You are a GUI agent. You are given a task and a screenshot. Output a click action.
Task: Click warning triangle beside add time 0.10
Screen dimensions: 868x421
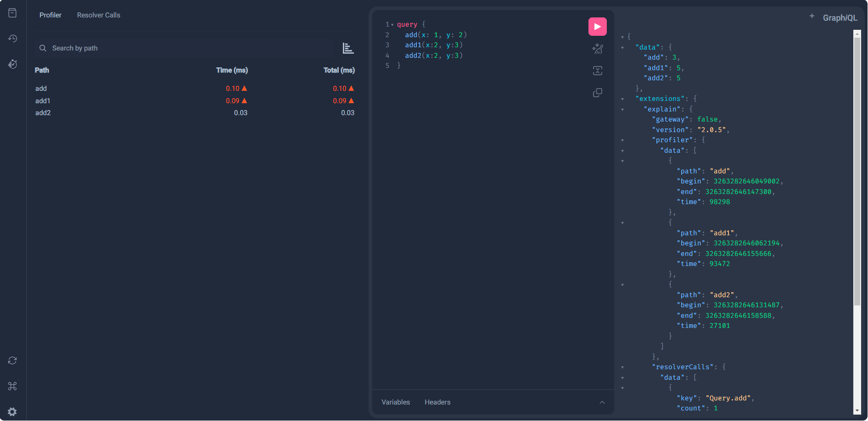[x=244, y=88]
